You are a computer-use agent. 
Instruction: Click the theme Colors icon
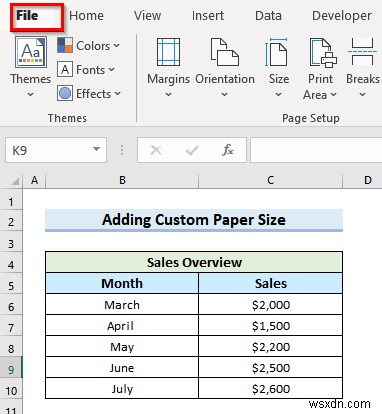(x=65, y=45)
